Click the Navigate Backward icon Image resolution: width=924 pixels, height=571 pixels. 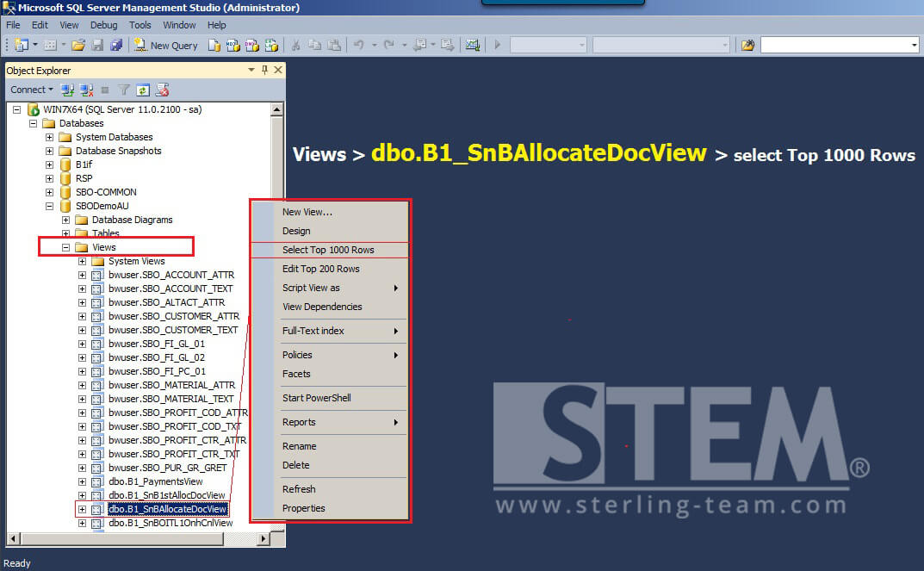point(420,45)
